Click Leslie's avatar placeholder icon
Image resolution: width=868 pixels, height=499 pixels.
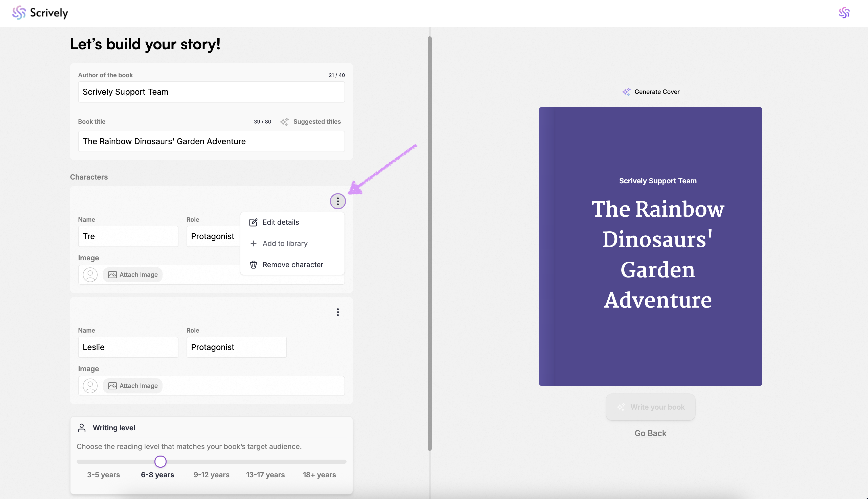(90, 386)
